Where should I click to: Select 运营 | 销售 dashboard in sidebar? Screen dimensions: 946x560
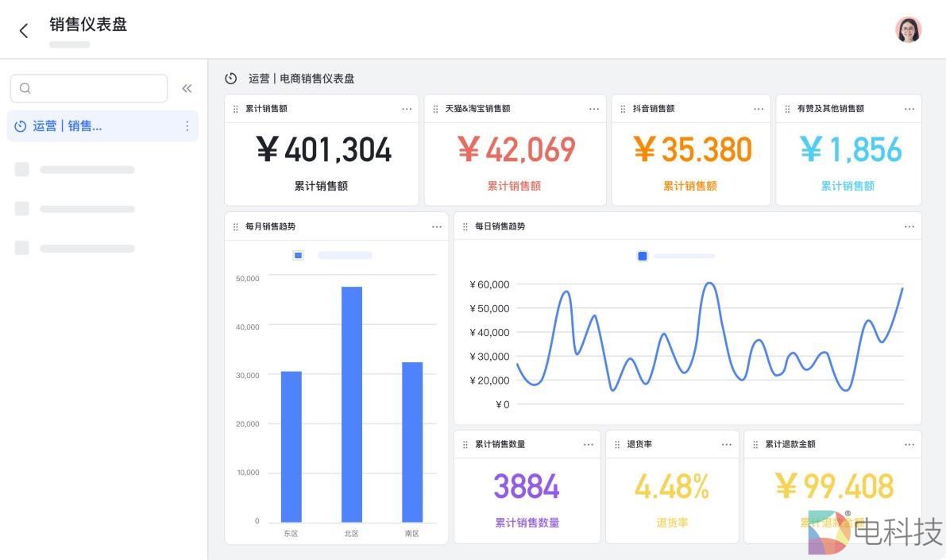pos(68,126)
